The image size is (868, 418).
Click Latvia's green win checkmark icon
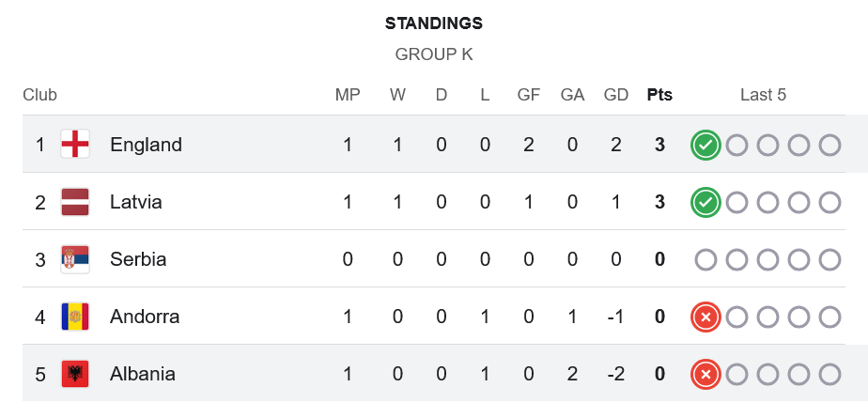tap(705, 202)
